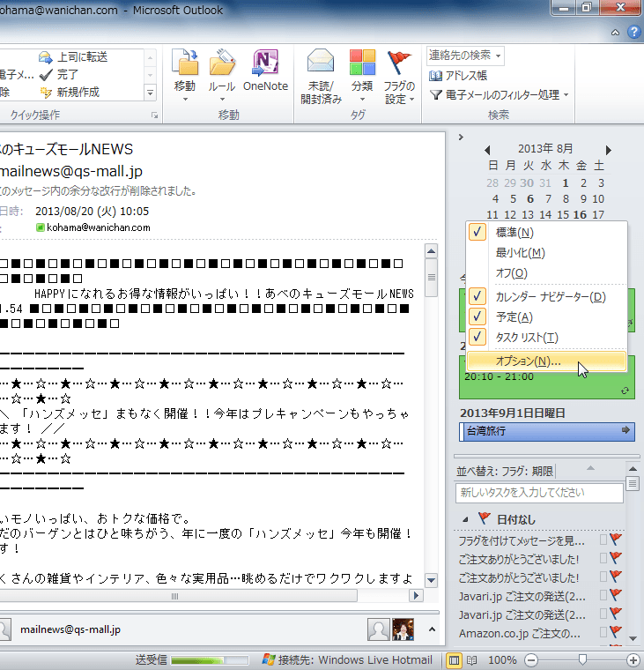Screen dimensions: 644x670
Task: Open the アドレス帳 address book
Action: pos(458,76)
